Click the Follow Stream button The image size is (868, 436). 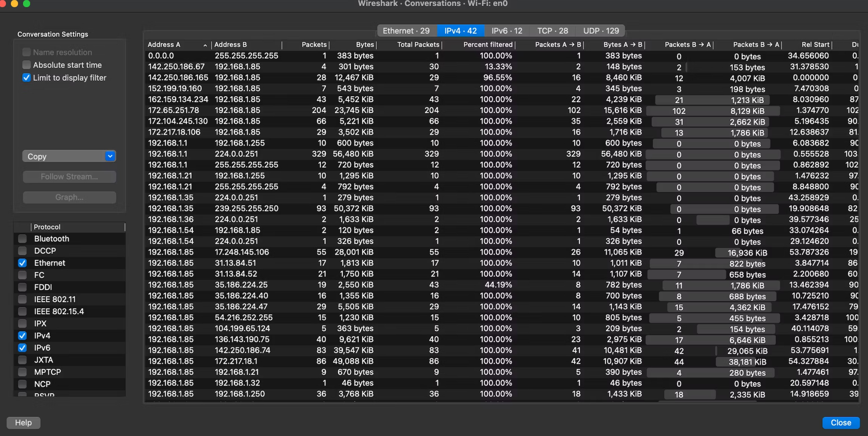[x=69, y=177]
